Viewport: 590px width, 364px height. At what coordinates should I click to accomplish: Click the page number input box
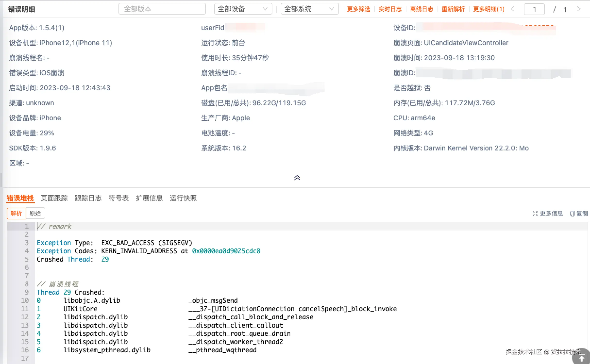tap(534, 9)
